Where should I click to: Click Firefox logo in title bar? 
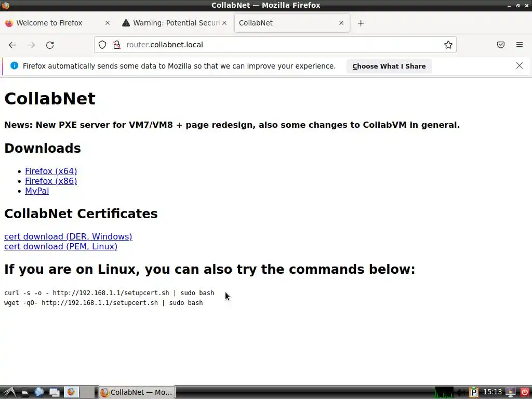pyautogui.click(x=5, y=5)
